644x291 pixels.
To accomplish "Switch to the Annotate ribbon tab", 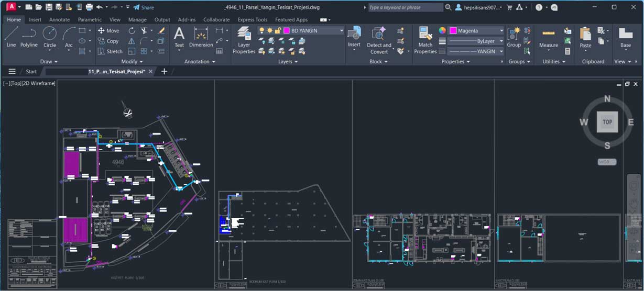I will tap(59, 19).
